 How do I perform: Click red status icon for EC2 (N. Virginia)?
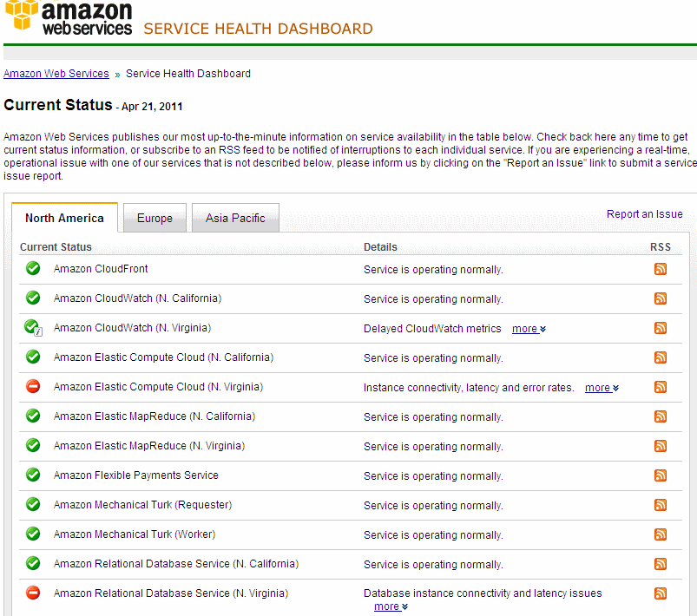coord(33,386)
